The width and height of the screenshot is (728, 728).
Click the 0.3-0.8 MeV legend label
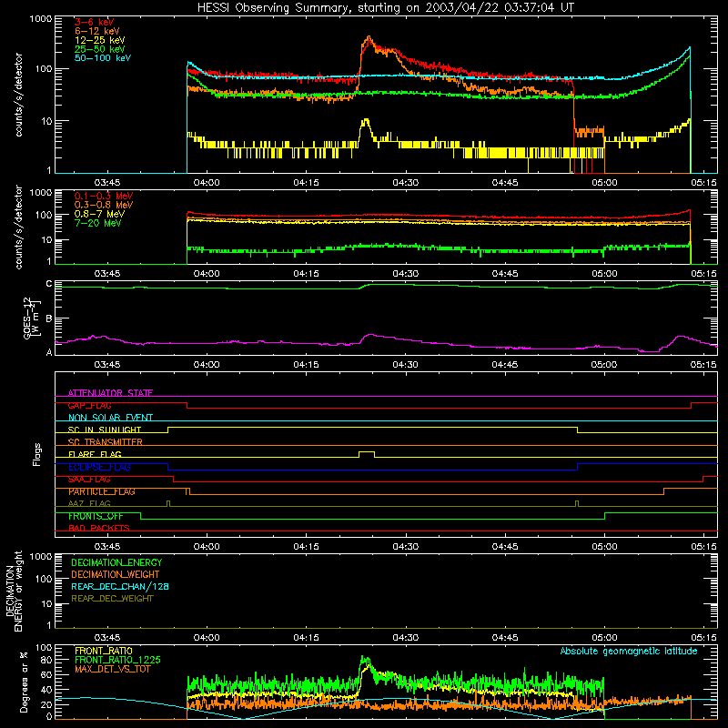(104, 205)
